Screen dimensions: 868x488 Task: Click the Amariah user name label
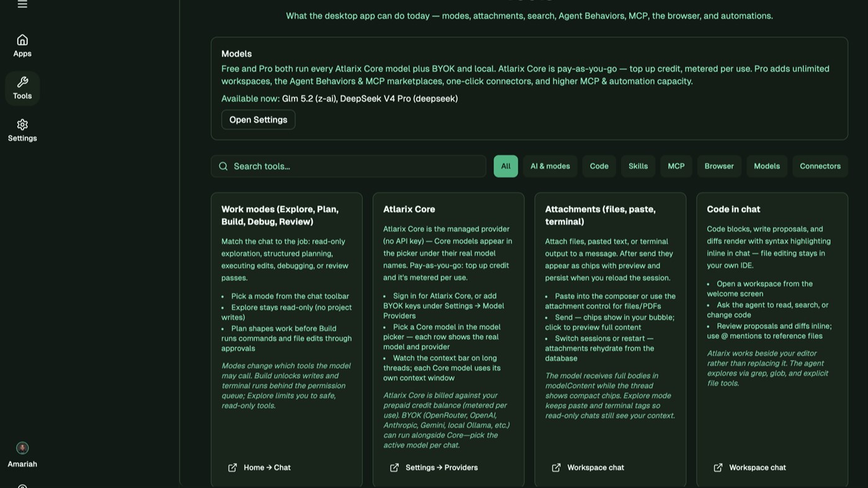(22, 464)
